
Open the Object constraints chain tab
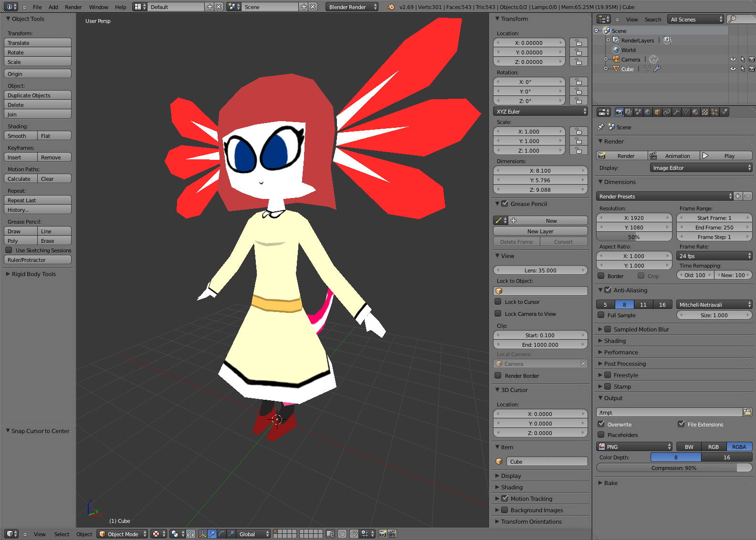(667, 112)
